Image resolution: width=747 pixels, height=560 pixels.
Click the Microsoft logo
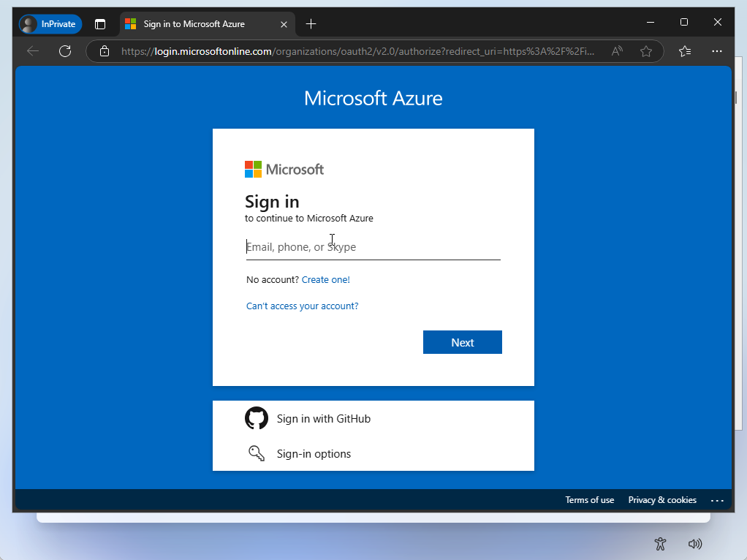point(284,169)
